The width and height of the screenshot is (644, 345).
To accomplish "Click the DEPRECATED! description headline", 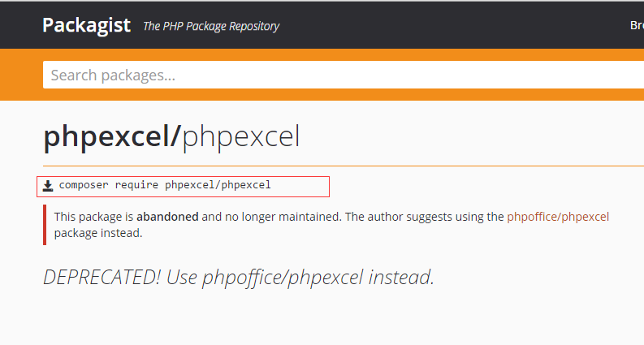I will point(239,277).
